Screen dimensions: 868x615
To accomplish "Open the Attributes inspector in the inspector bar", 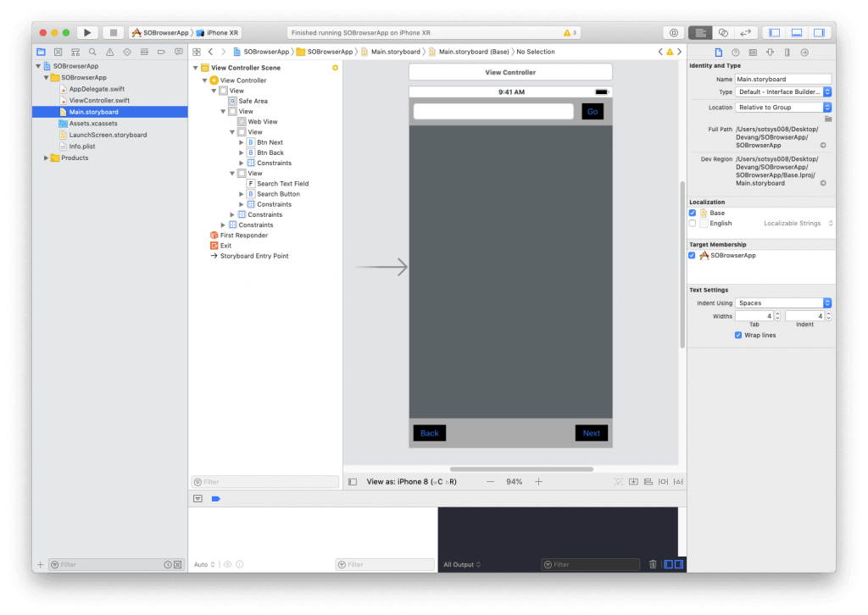I will coord(769,52).
